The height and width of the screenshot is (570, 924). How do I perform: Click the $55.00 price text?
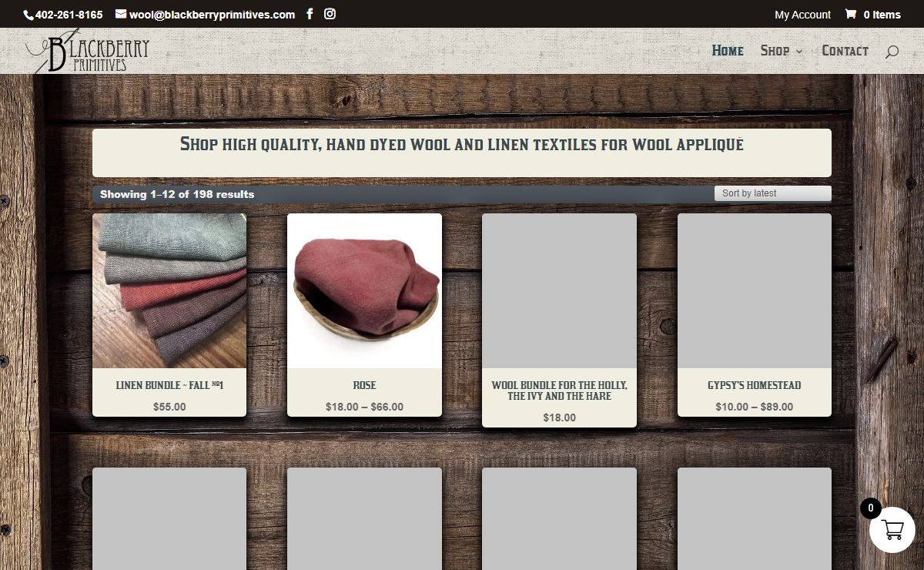click(x=169, y=407)
